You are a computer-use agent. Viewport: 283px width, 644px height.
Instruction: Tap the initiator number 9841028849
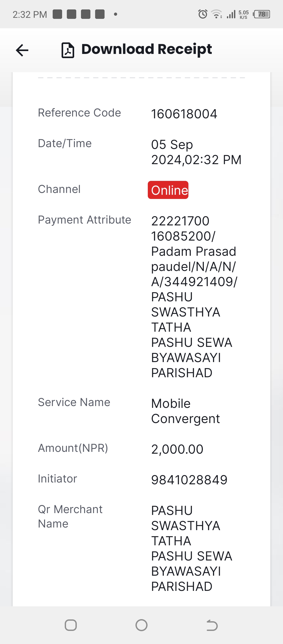(189, 480)
